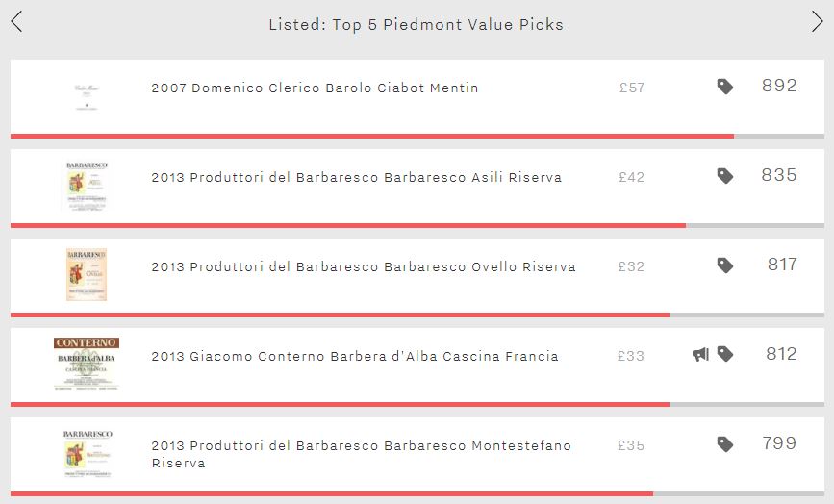
Task: Click the Asili Riserva bottle label thumbnail
Action: click(87, 186)
